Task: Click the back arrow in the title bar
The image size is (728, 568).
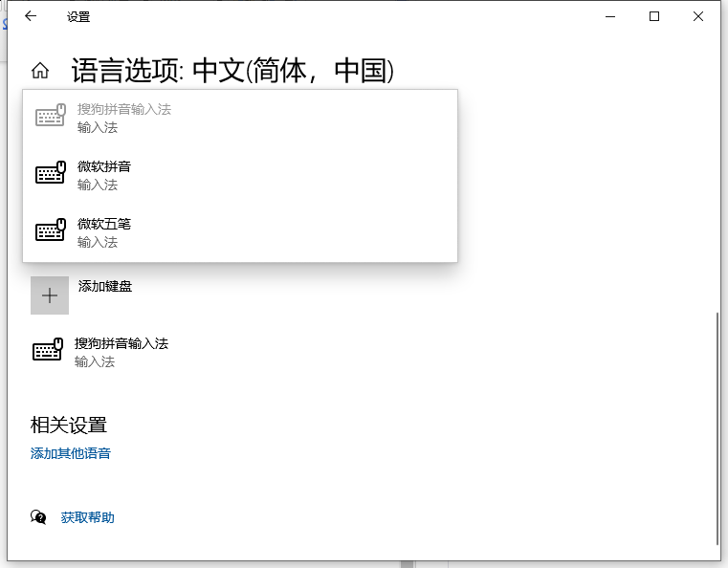Action: (31, 16)
